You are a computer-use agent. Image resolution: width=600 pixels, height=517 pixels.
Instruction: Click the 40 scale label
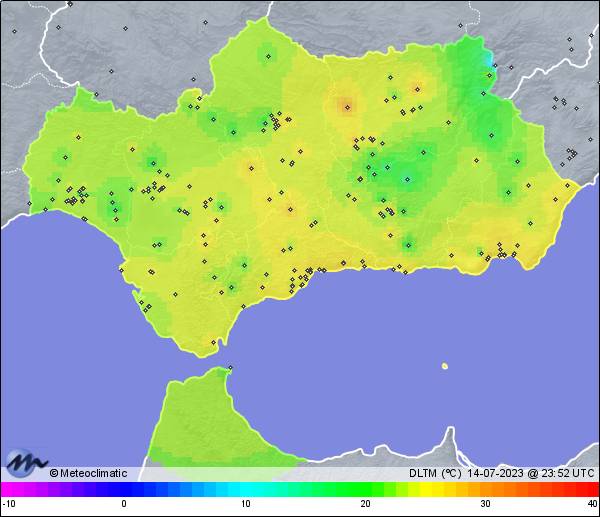593,504
